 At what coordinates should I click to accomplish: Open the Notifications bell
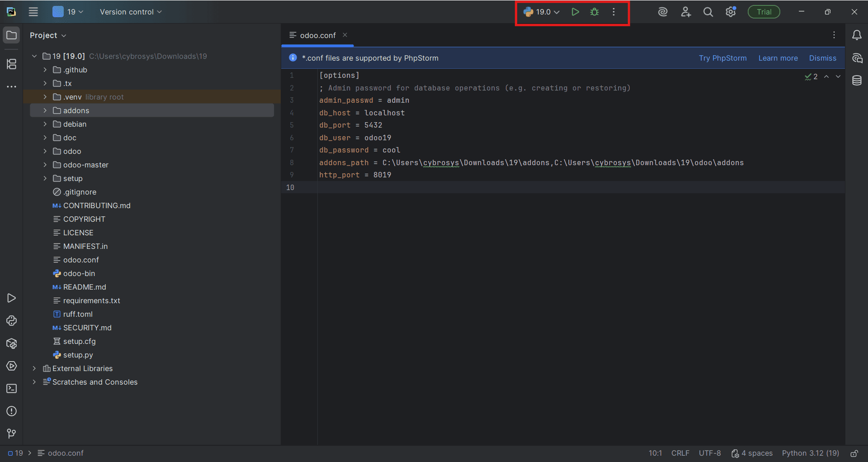857,35
